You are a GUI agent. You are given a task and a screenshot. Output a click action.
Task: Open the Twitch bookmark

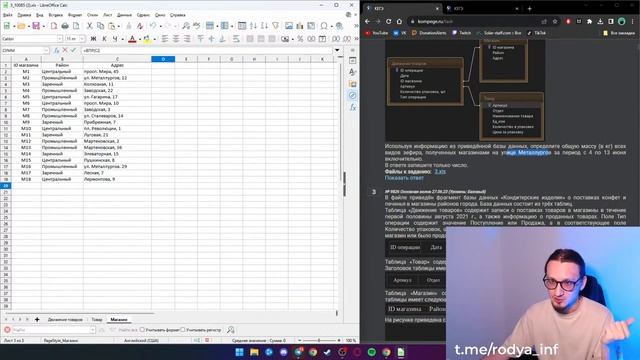[x=461, y=33]
